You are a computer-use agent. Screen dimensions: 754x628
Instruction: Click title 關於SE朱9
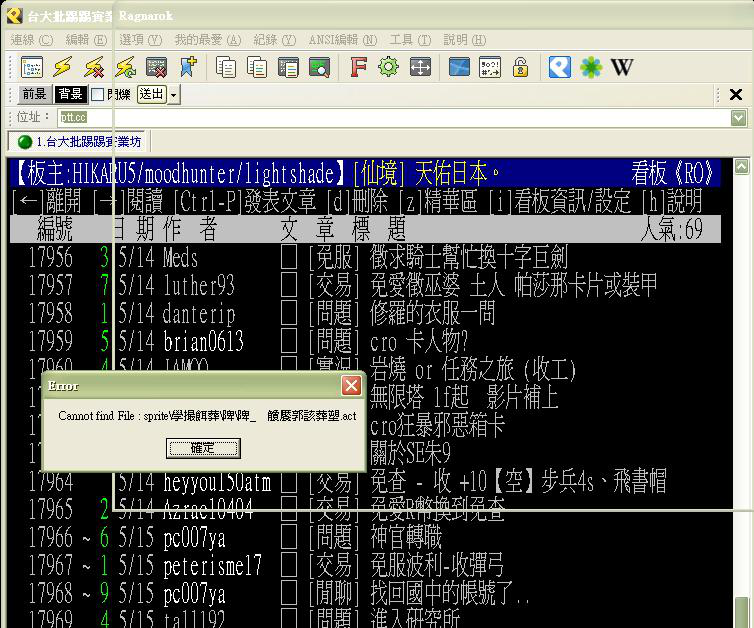410,453
